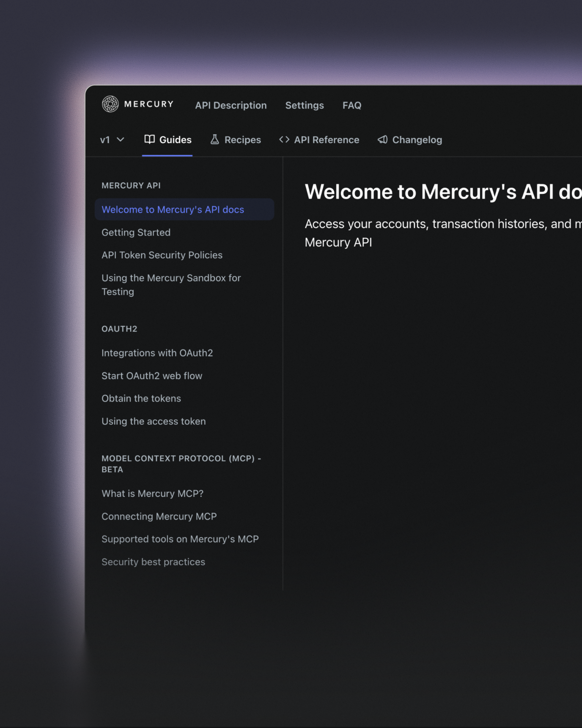Open API Token Security Policies
Image resolution: width=582 pixels, height=728 pixels.
[162, 255]
